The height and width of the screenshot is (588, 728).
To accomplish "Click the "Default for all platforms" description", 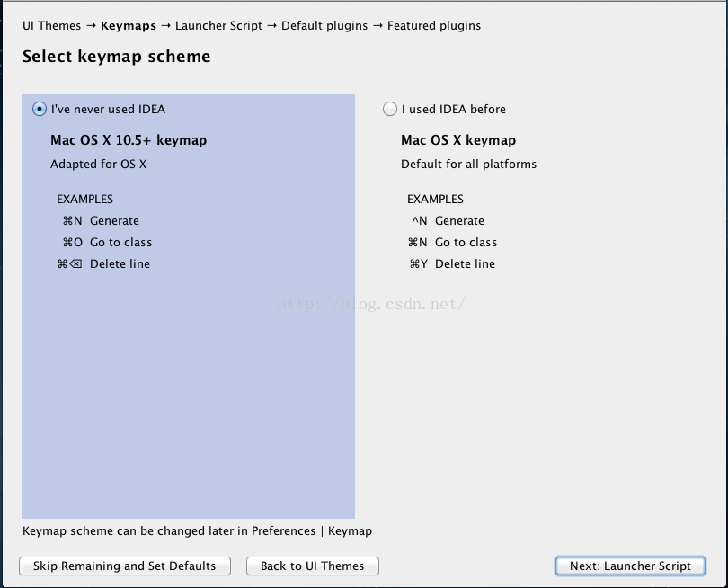I will [468, 164].
